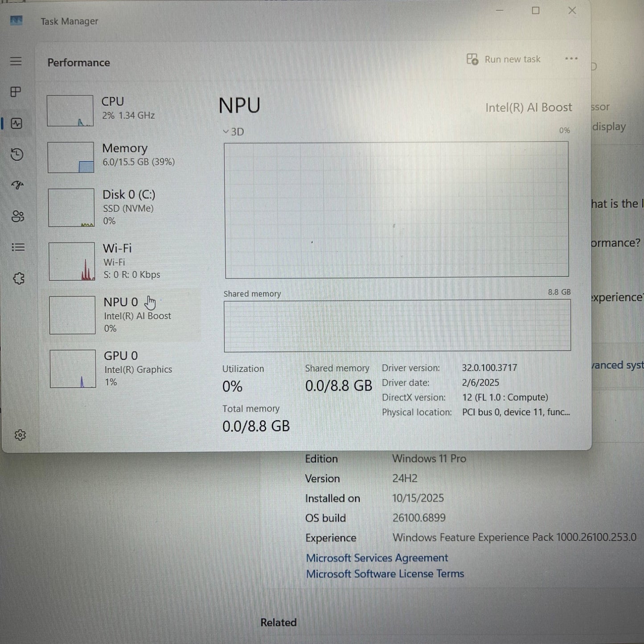Open the Microsoft Services Agreement link
Image resolution: width=644 pixels, height=644 pixels.
tap(377, 558)
